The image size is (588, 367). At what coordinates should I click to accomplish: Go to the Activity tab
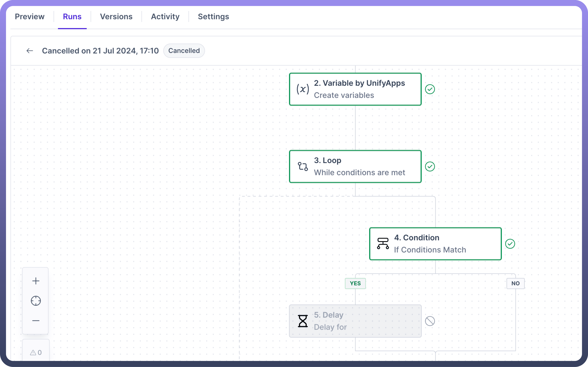pyautogui.click(x=165, y=16)
